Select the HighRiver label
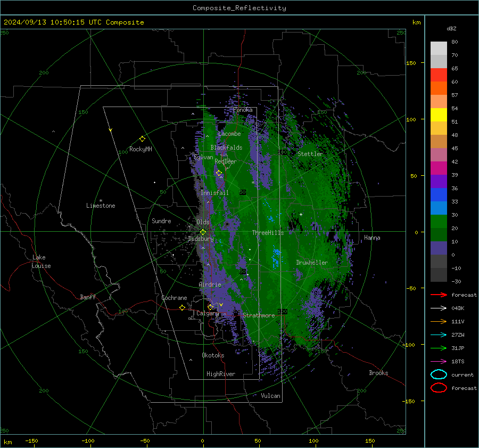This screenshot has height=448, width=479. pos(221,374)
